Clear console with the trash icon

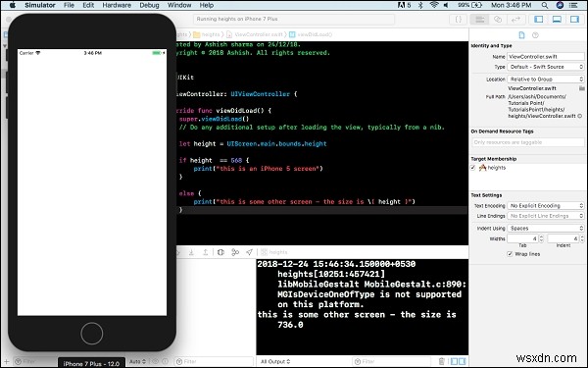click(x=441, y=361)
